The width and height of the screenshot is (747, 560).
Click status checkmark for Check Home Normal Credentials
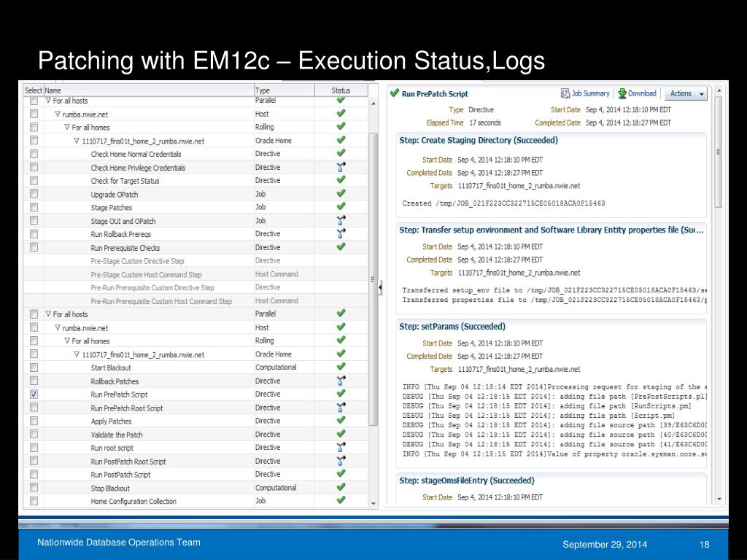coord(341,153)
